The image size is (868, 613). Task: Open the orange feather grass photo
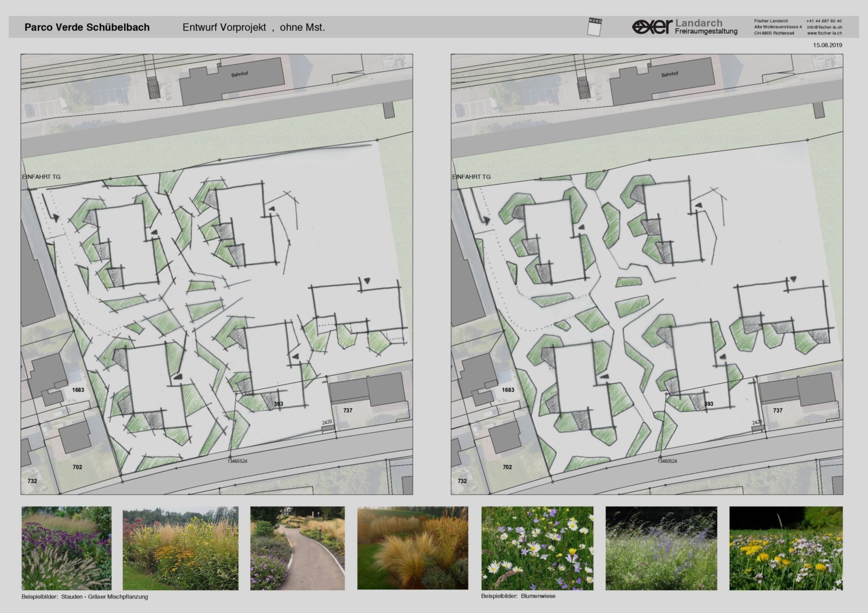(x=412, y=547)
